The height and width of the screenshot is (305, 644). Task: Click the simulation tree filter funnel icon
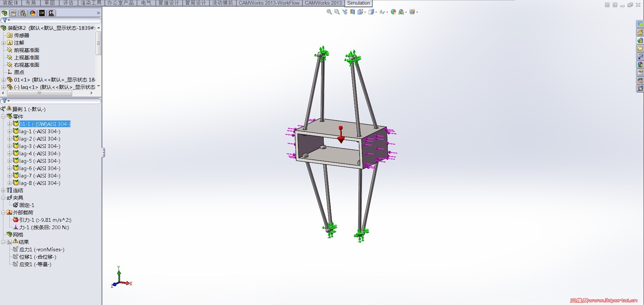coord(5,101)
